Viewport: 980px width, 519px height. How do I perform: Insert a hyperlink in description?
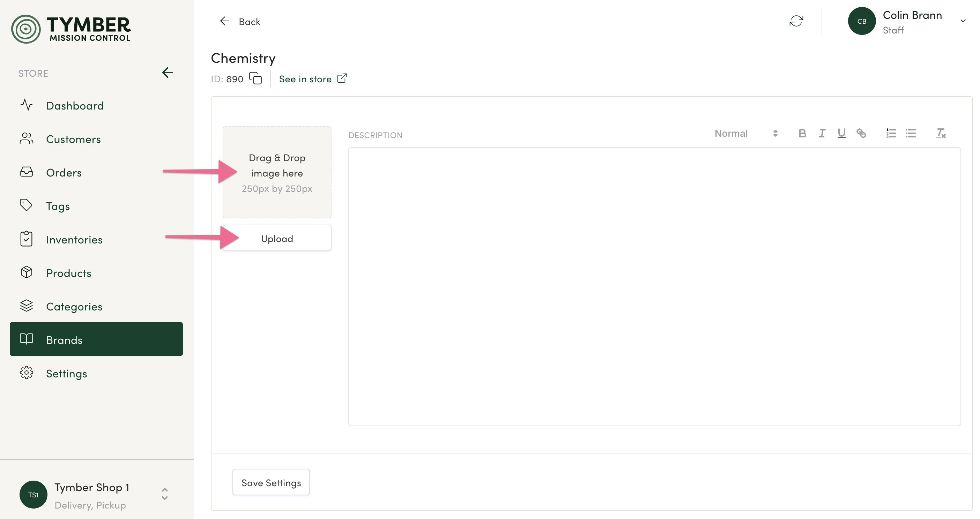861,134
